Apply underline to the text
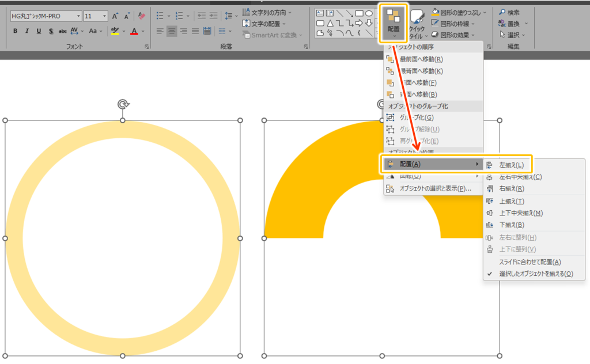This screenshot has width=590, height=364. 39,31
